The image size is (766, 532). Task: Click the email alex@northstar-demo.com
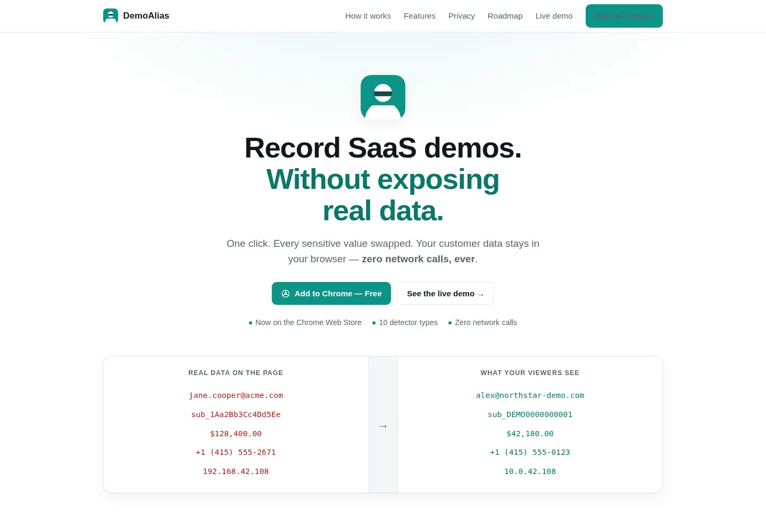[530, 395]
